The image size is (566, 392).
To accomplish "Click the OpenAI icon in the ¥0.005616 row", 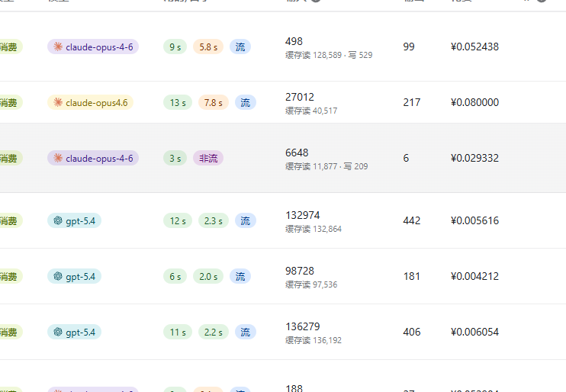I will [x=58, y=220].
